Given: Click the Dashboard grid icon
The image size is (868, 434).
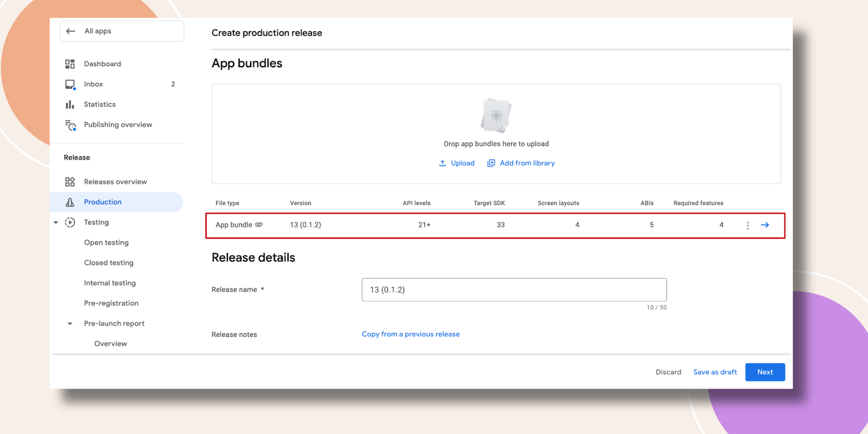Looking at the screenshot, I should [70, 64].
